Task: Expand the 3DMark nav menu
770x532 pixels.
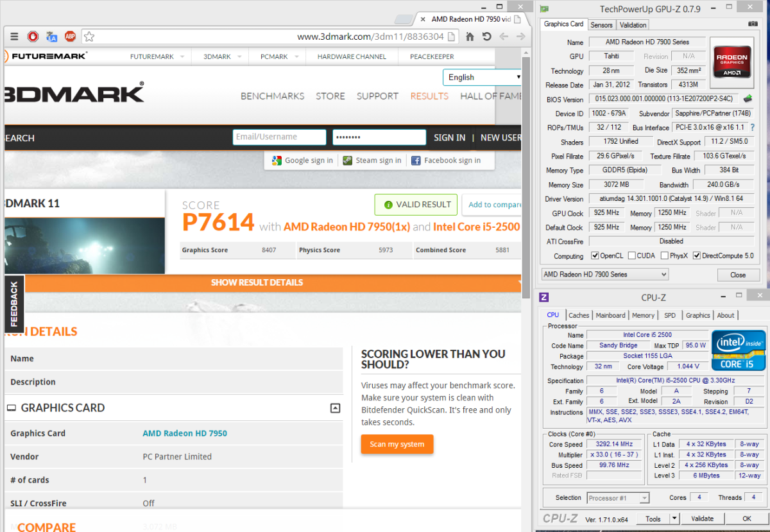Action: [x=239, y=56]
